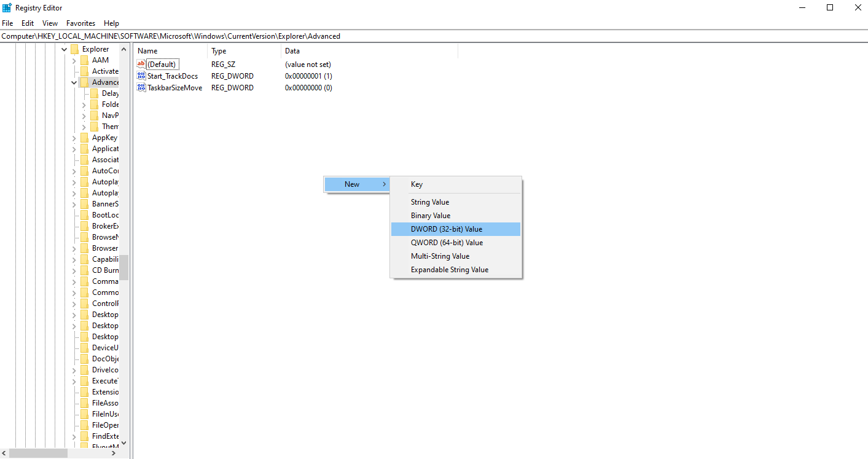Choose DWORD (32-bit) Value
The height and width of the screenshot is (459, 868).
tap(456, 229)
